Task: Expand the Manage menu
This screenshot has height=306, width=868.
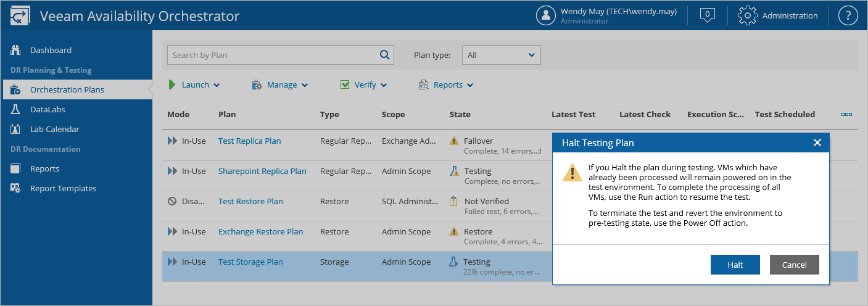Action: [280, 85]
